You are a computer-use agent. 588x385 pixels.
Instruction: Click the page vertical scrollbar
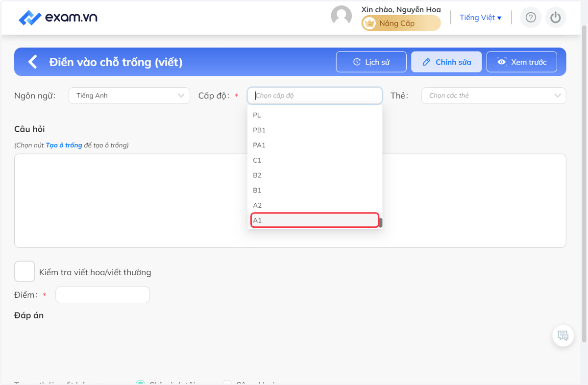click(x=584, y=184)
